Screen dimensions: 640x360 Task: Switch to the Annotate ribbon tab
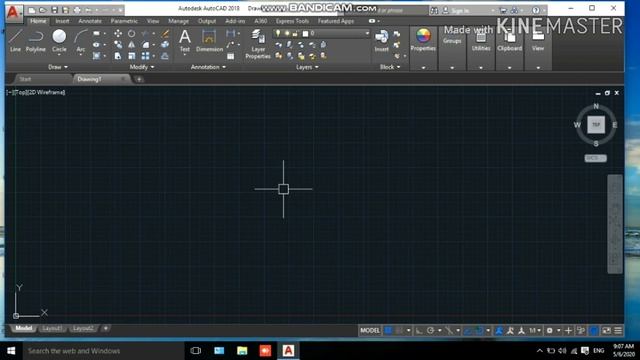coord(90,21)
